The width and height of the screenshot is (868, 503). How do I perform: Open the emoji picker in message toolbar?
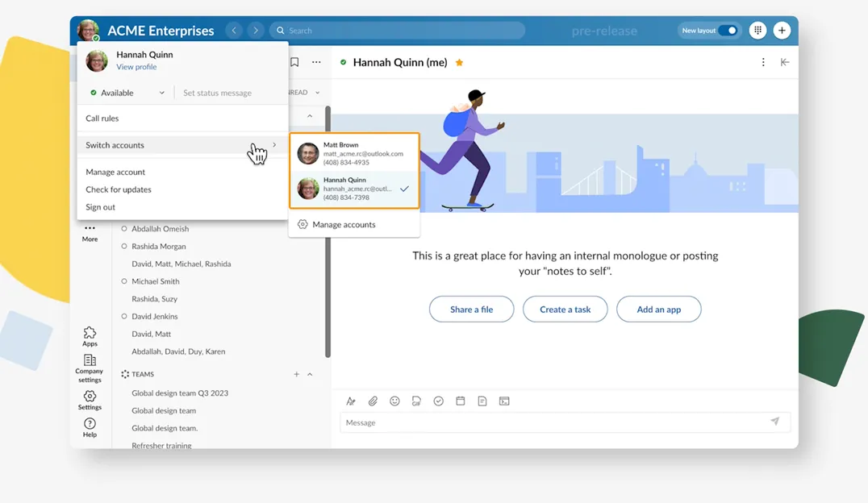tap(394, 401)
